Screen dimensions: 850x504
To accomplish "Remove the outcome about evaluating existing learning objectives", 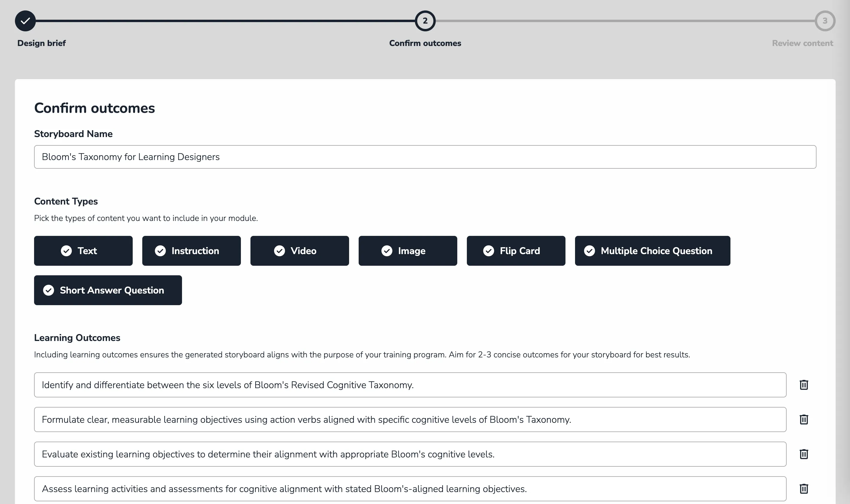I will (x=803, y=454).
